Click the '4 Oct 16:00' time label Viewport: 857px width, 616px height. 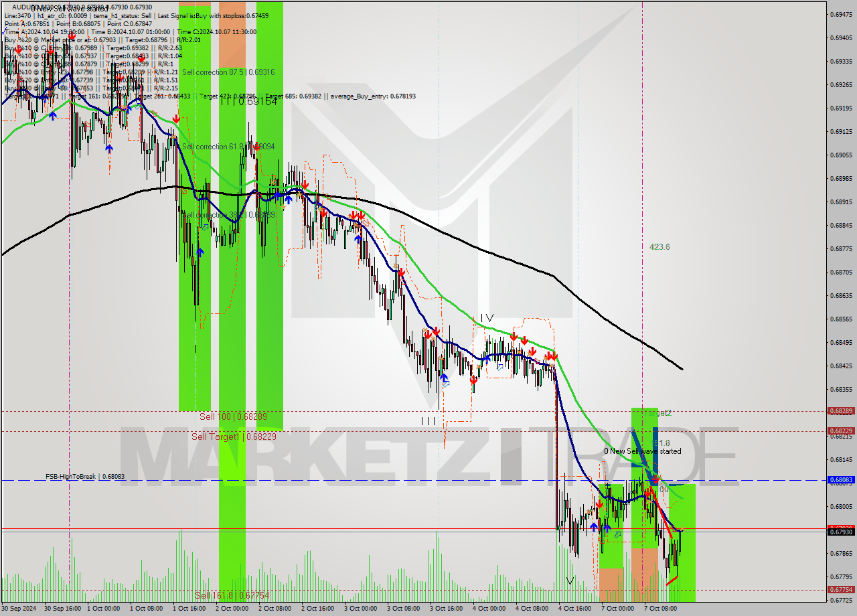click(574, 609)
